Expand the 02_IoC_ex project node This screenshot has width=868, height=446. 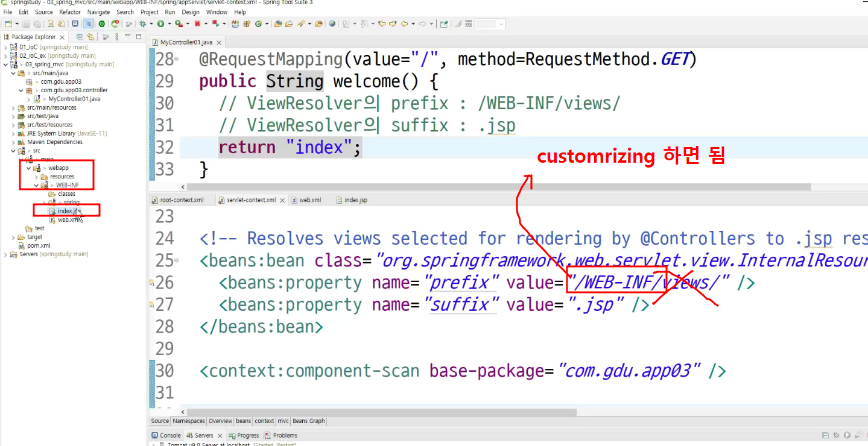coord(5,55)
